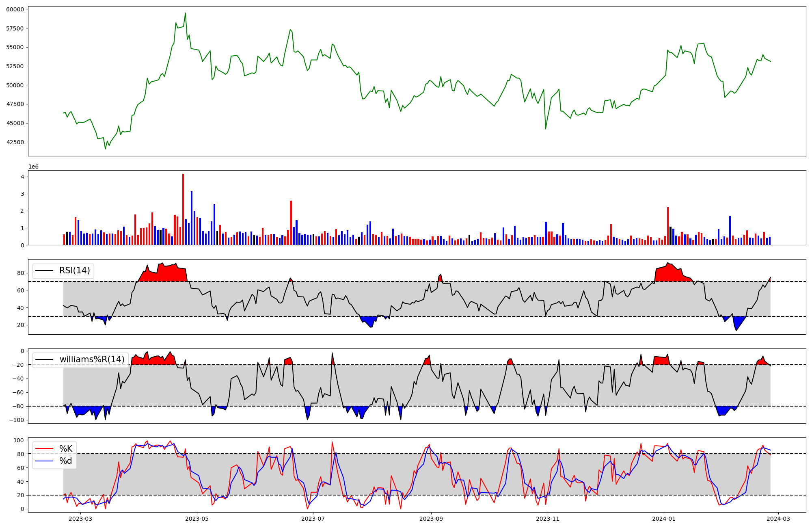This screenshot has height=528, width=812.
Task: Click the 1e6 multiplier label above volume chart
Action: coord(33,167)
